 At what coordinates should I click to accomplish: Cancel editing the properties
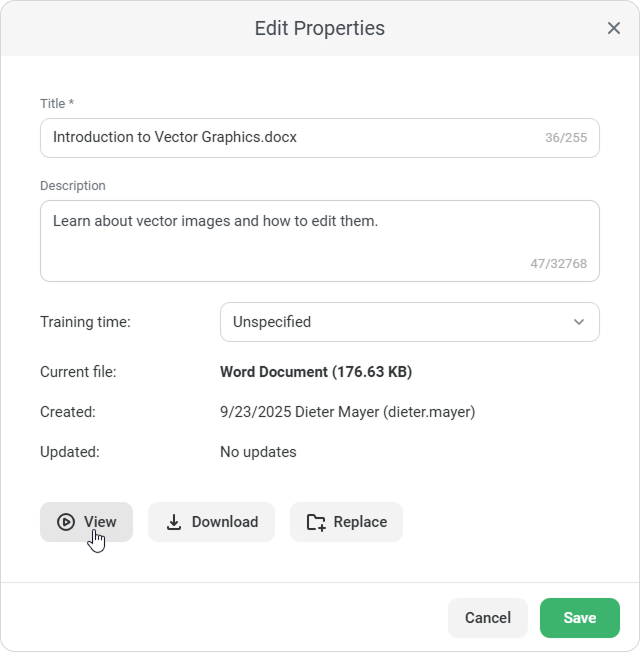488,618
